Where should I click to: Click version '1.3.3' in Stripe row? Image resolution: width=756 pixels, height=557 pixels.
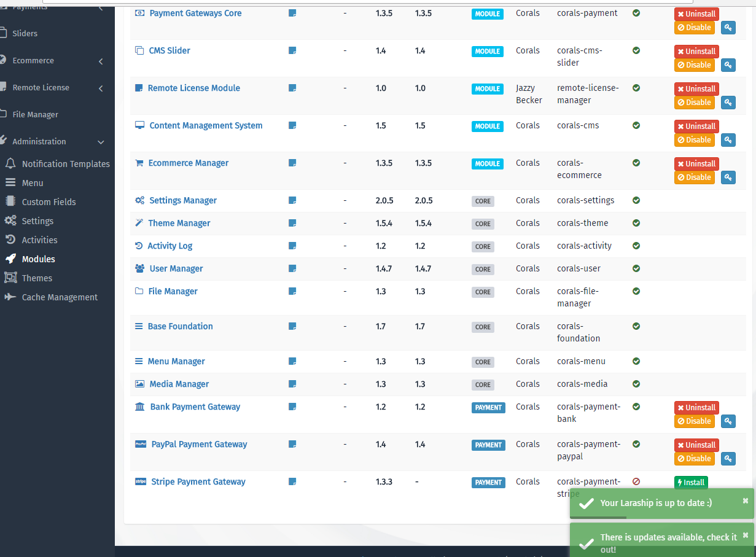(384, 481)
